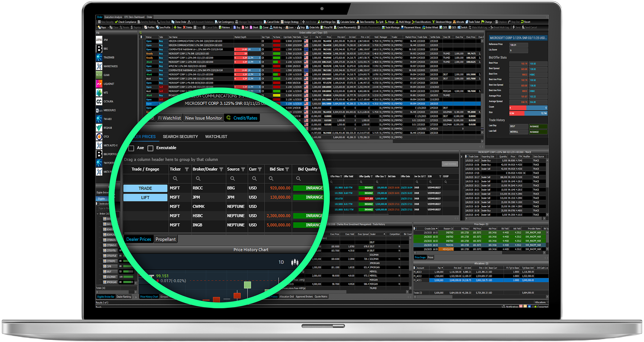Screen dimensions: 644x342
Task: Click the TRADE button for RBCC
Action: tap(145, 188)
